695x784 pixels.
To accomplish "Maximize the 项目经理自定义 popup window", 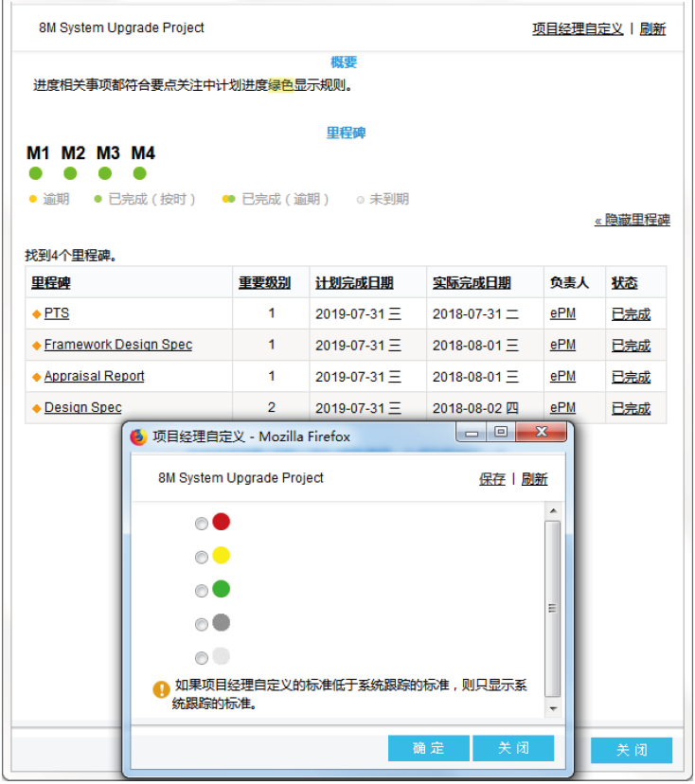I will pos(501,433).
